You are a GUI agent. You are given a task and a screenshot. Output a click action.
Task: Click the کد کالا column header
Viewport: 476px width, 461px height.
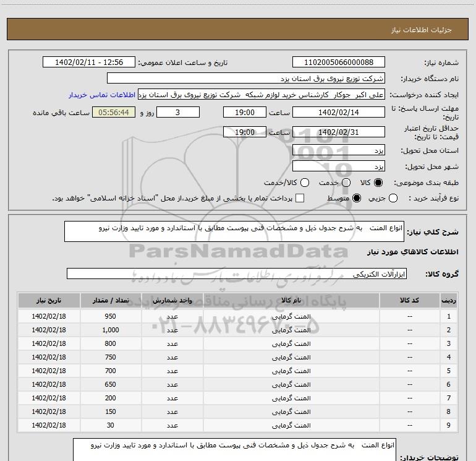[409, 300]
